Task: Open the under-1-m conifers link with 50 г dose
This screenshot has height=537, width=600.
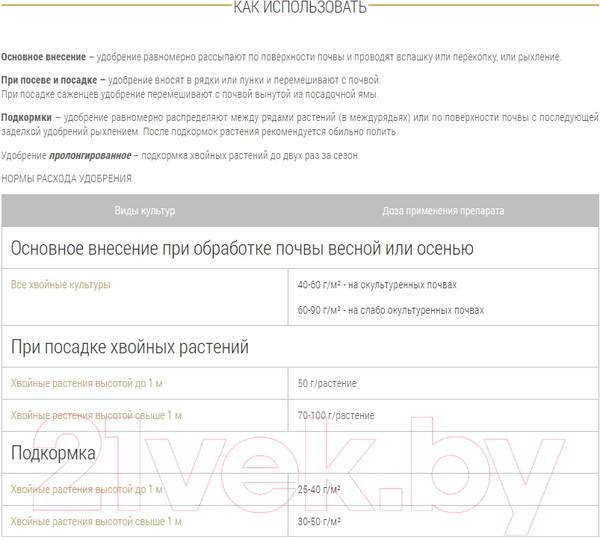Action: click(x=86, y=383)
